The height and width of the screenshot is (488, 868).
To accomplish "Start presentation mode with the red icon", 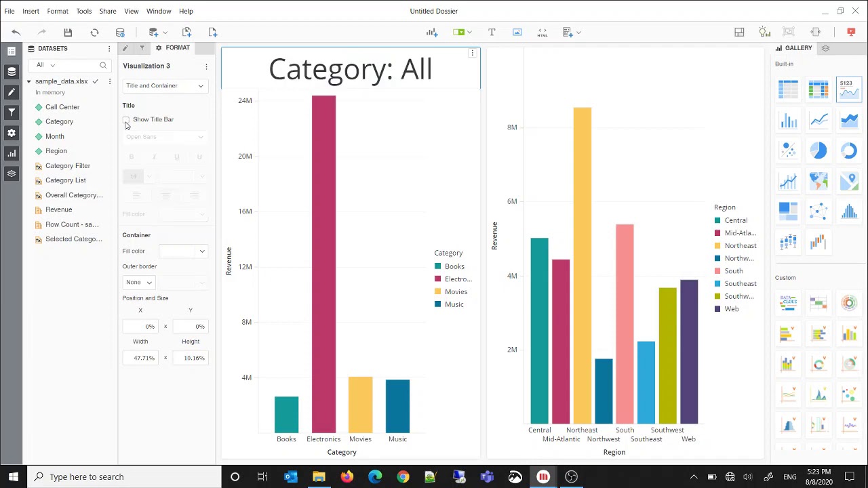I will [851, 32].
